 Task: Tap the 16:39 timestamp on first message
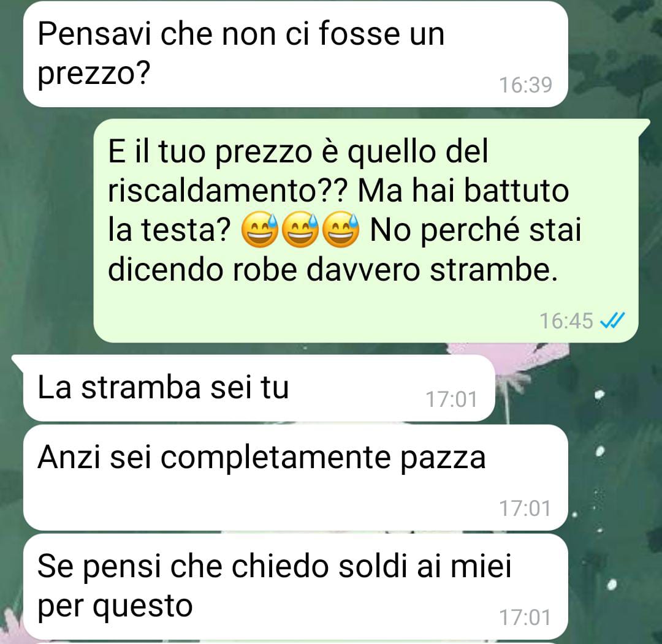[x=526, y=85]
